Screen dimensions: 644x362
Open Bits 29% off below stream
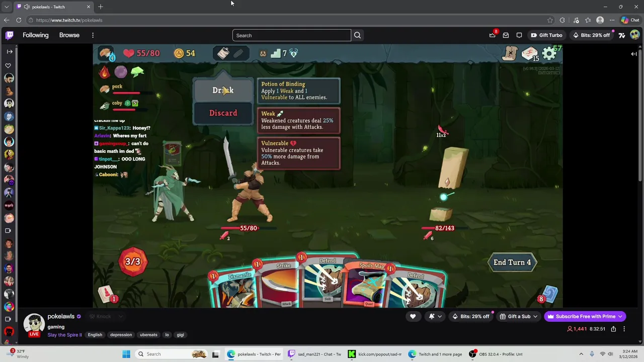[471, 316]
